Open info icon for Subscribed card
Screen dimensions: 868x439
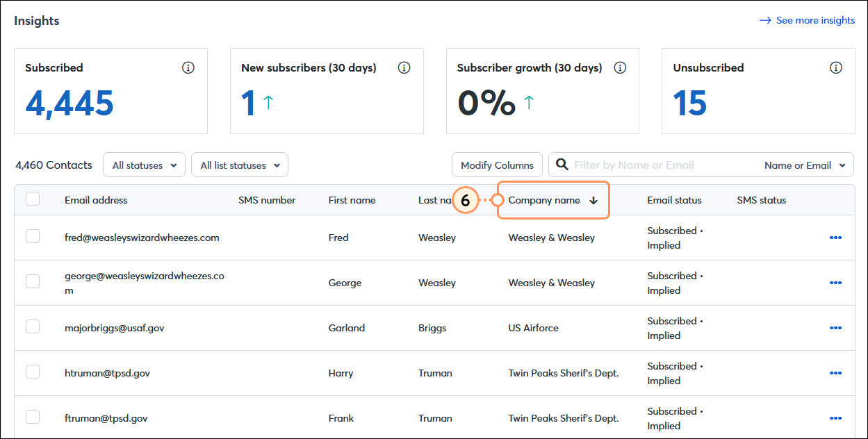coord(188,67)
